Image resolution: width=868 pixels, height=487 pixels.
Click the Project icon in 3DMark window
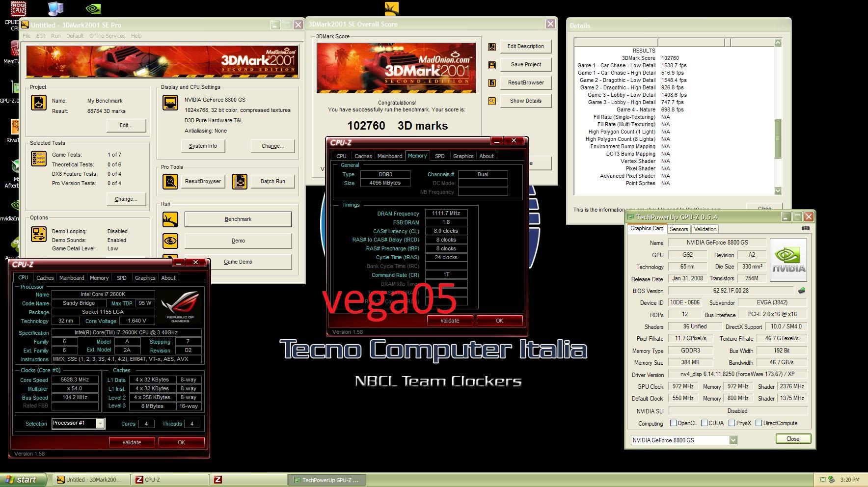(x=39, y=103)
